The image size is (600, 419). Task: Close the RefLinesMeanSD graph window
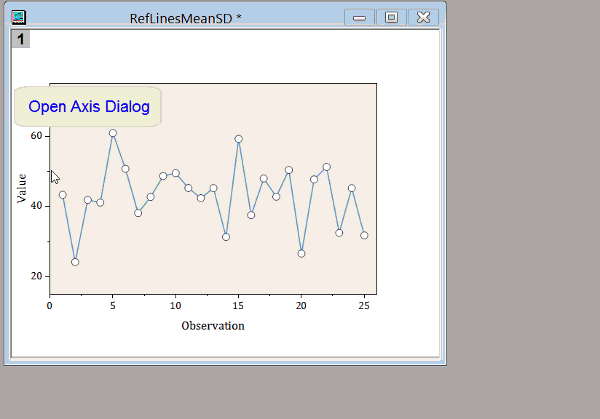(x=424, y=17)
